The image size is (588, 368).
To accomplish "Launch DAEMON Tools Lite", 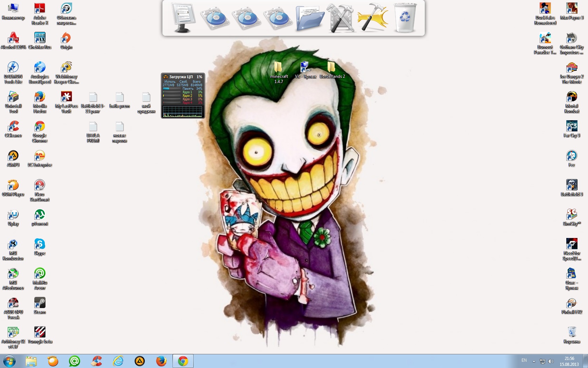I will pos(13,73).
